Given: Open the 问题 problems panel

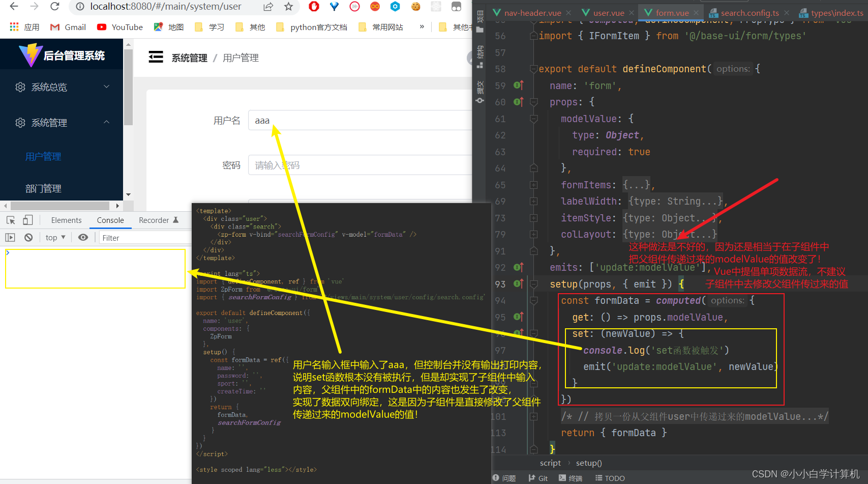Looking at the screenshot, I should point(504,478).
